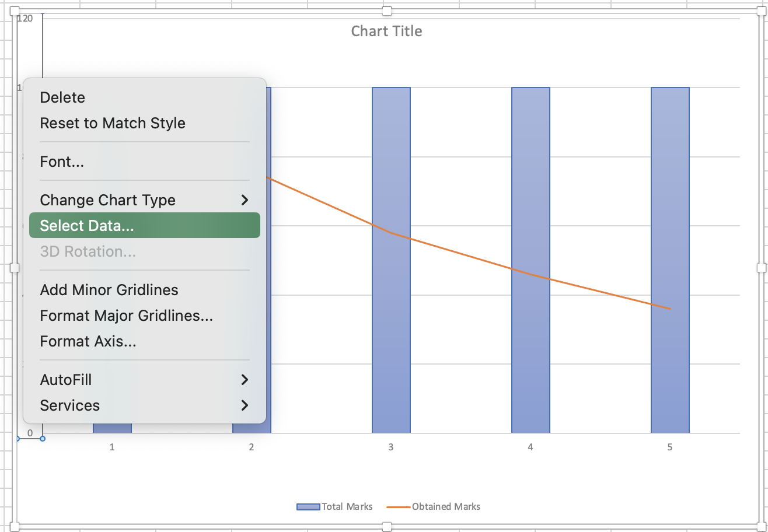Open the Change Chart Type submenu
This screenshot has width=768, height=532.
(144, 200)
